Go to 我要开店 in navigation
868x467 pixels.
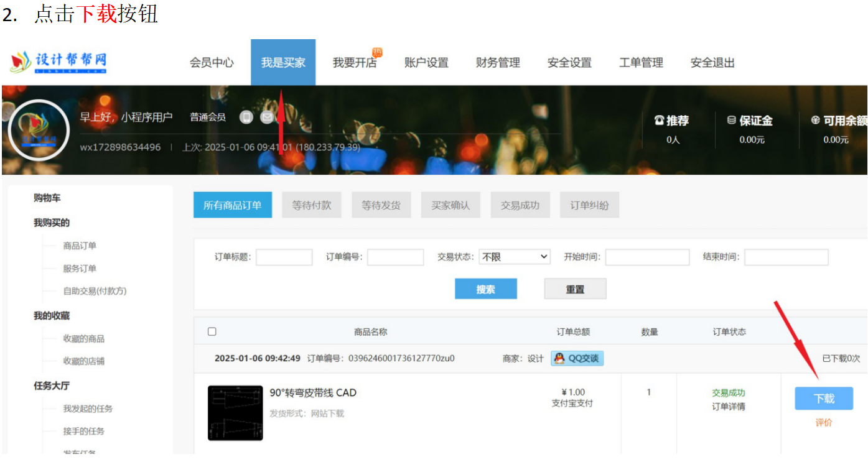click(x=355, y=63)
